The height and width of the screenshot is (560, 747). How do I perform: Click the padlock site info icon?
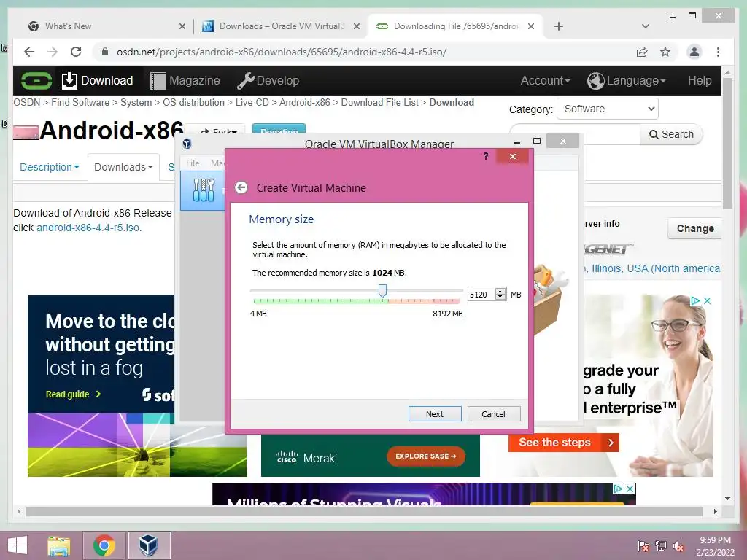coord(105,52)
